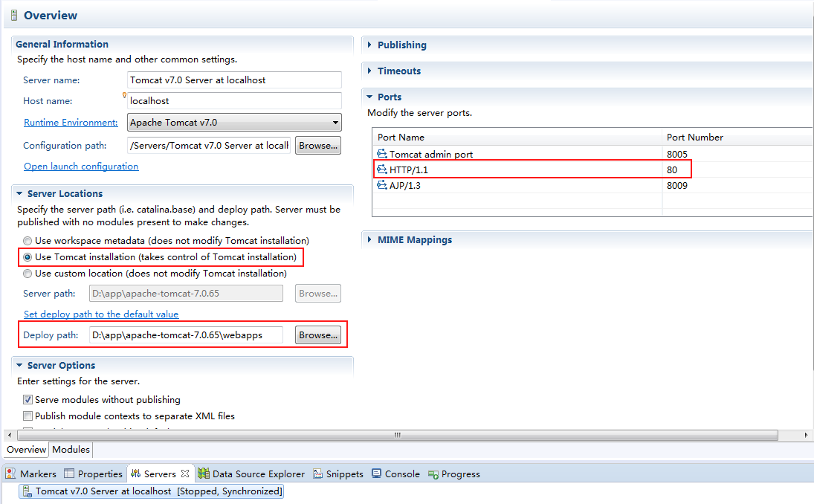The height and width of the screenshot is (504, 814).
Task: Expand the MIME Mappings section
Action: tap(369, 239)
